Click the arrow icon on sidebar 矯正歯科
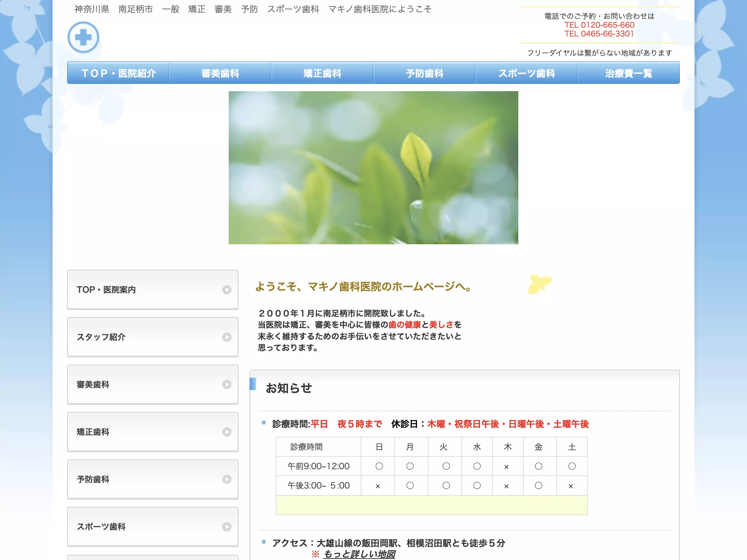 (227, 432)
